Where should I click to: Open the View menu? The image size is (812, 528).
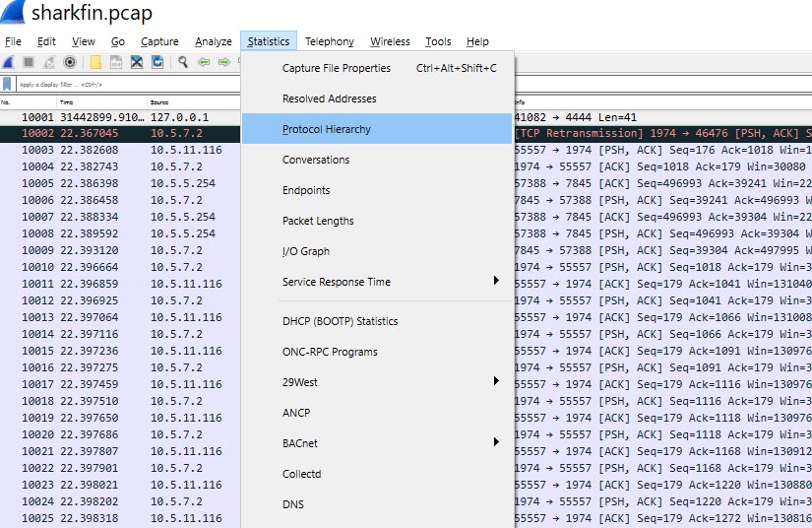[84, 41]
